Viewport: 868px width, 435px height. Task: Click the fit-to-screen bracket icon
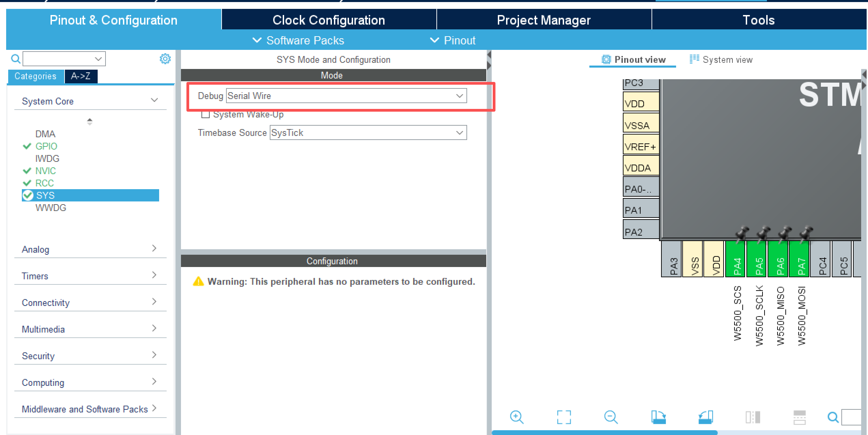(564, 417)
